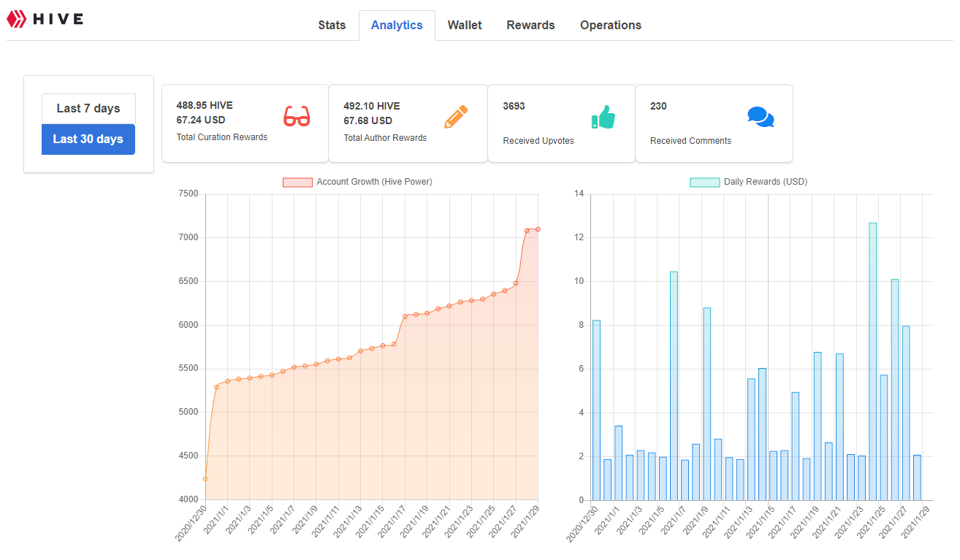
Task: Click the 2020/12/30 daily rewards bar
Action: [596, 410]
